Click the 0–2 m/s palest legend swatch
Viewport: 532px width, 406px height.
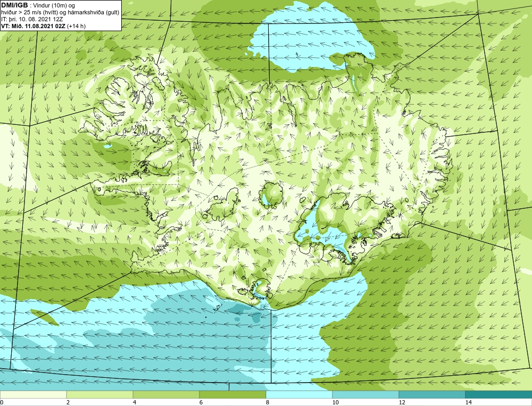point(33,394)
